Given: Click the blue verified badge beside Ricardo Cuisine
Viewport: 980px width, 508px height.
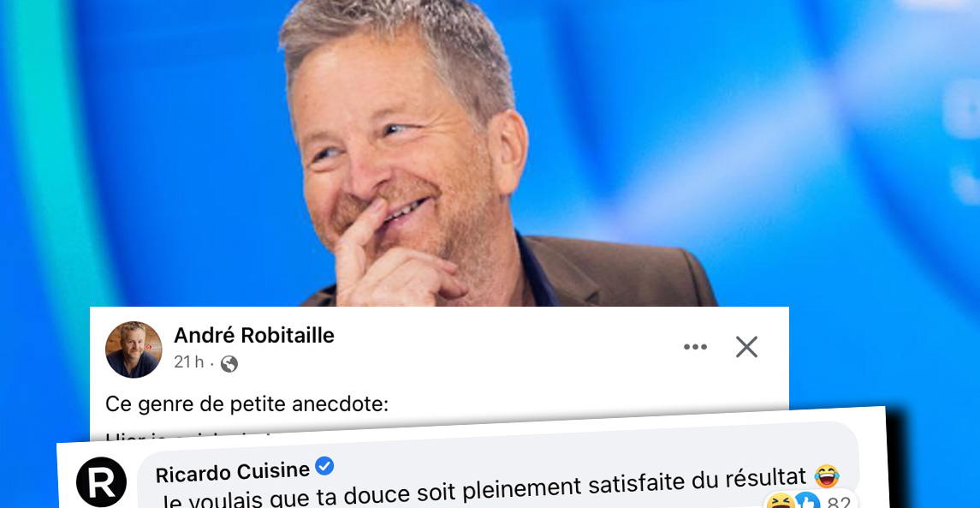Looking at the screenshot, I should tap(324, 466).
